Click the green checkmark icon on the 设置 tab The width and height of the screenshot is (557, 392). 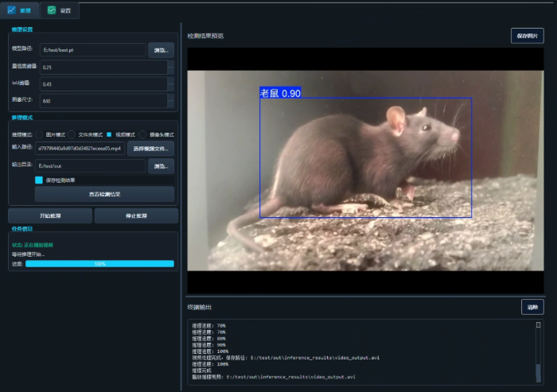pyautogui.click(x=52, y=10)
